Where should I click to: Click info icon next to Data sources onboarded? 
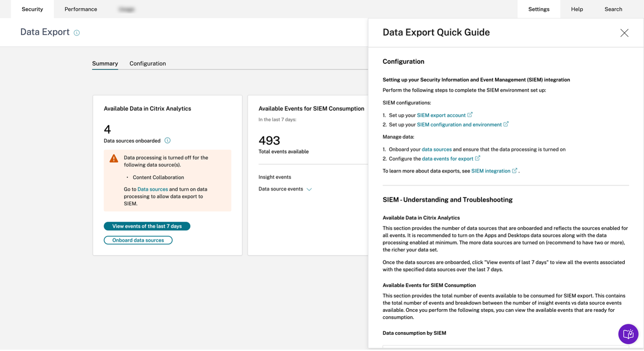(x=168, y=141)
